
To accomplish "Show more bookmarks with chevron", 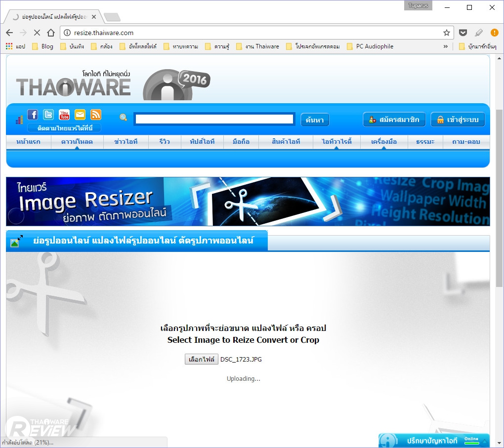I will point(446,46).
